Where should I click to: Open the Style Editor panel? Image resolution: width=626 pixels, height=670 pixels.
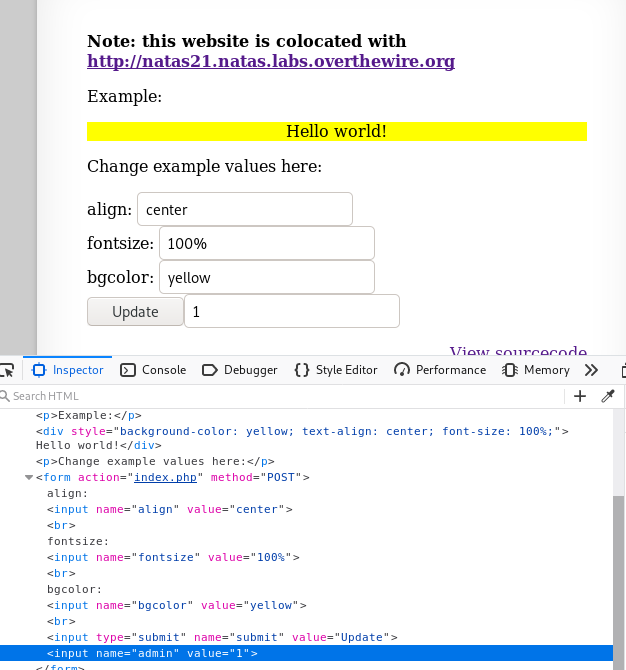coord(336,370)
